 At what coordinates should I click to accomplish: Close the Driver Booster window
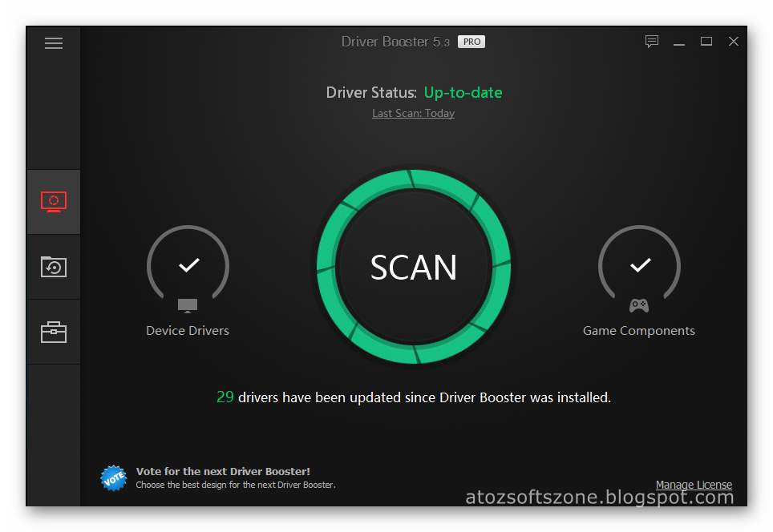click(x=734, y=42)
